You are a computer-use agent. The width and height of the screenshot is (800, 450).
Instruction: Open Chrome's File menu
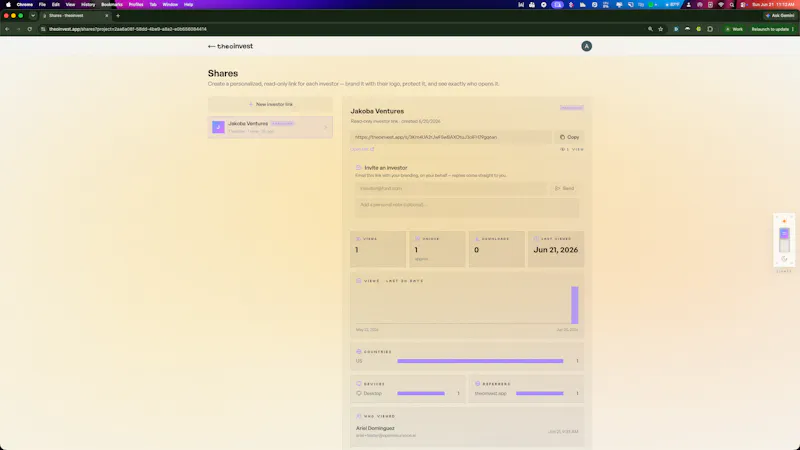[x=42, y=5]
